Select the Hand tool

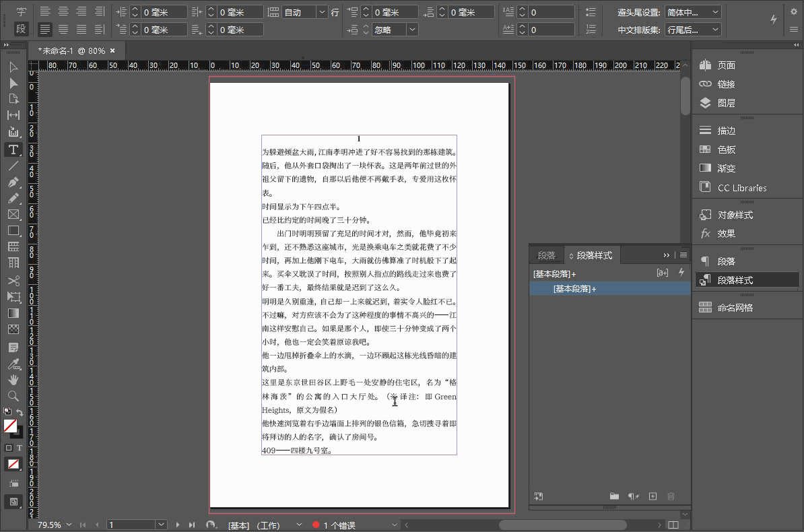[x=13, y=380]
